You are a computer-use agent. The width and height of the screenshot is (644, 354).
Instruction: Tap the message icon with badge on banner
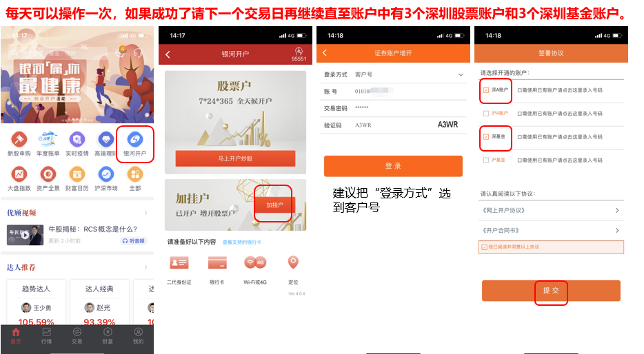(x=121, y=52)
